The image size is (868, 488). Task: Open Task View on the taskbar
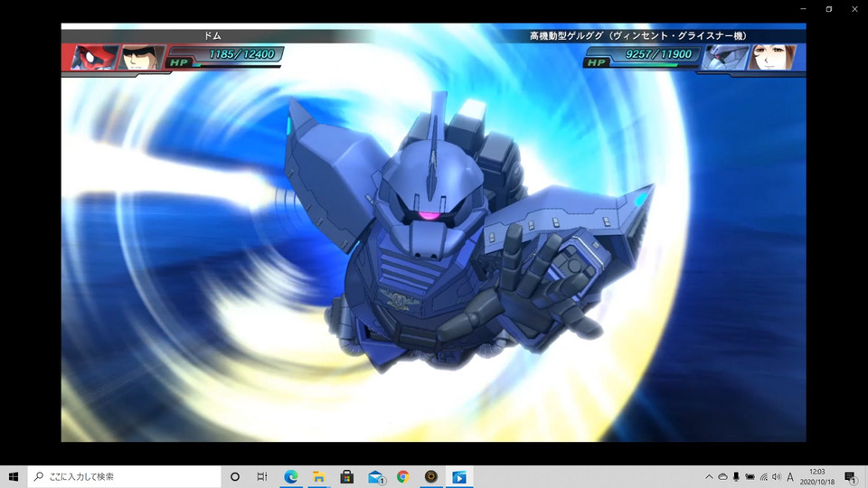262,476
